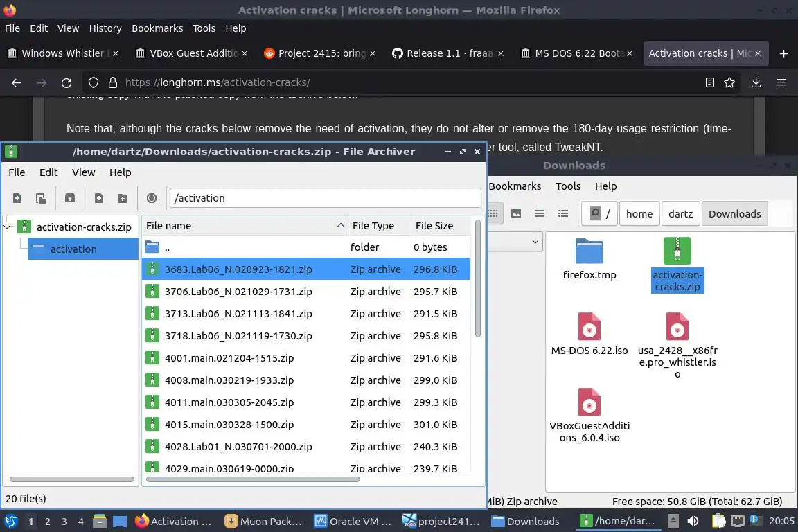Toggle Firefox reader view icon
Viewport: 798px width, 532px height.
[709, 82]
